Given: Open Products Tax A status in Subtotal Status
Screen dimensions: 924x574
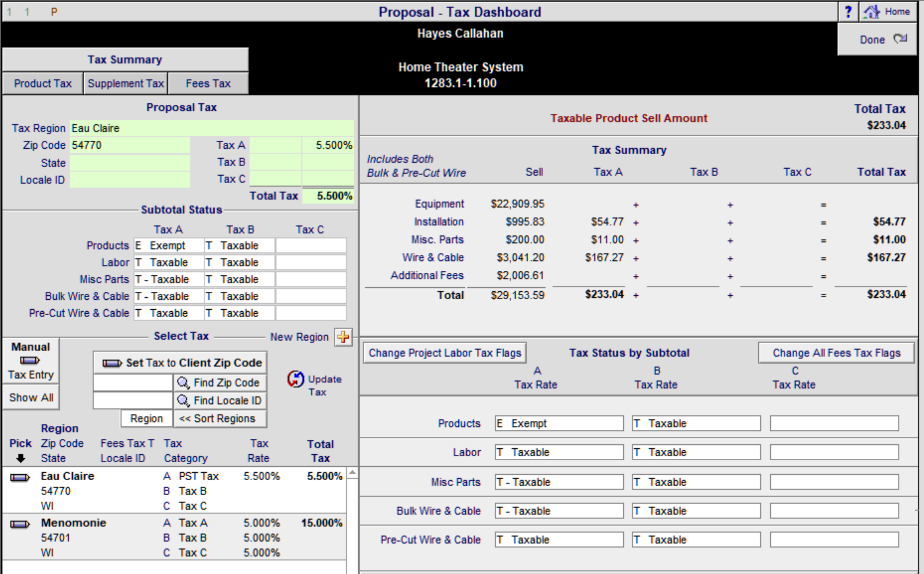Looking at the screenshot, I should click(x=168, y=246).
